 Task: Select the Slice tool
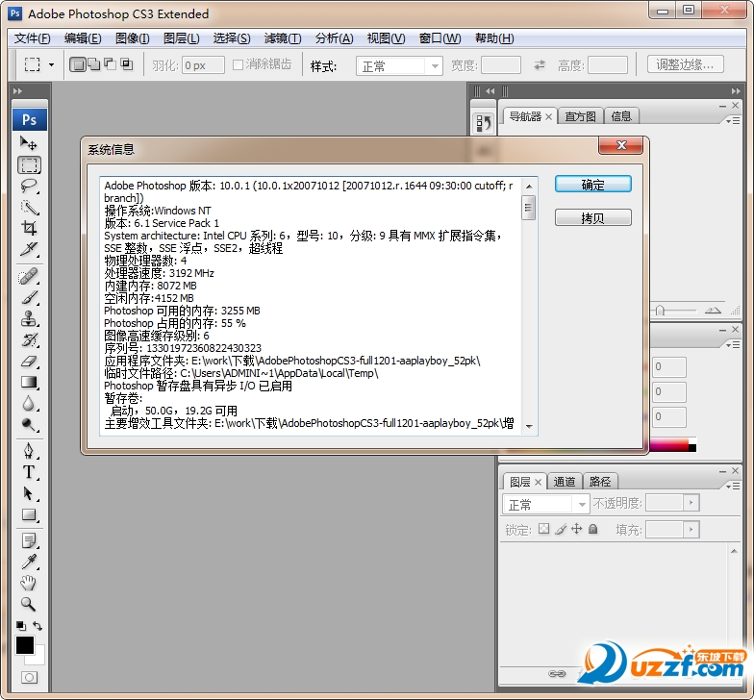29,249
